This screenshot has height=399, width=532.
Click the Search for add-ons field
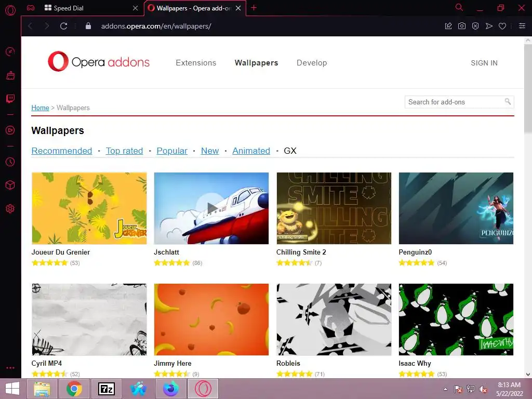[459, 102]
